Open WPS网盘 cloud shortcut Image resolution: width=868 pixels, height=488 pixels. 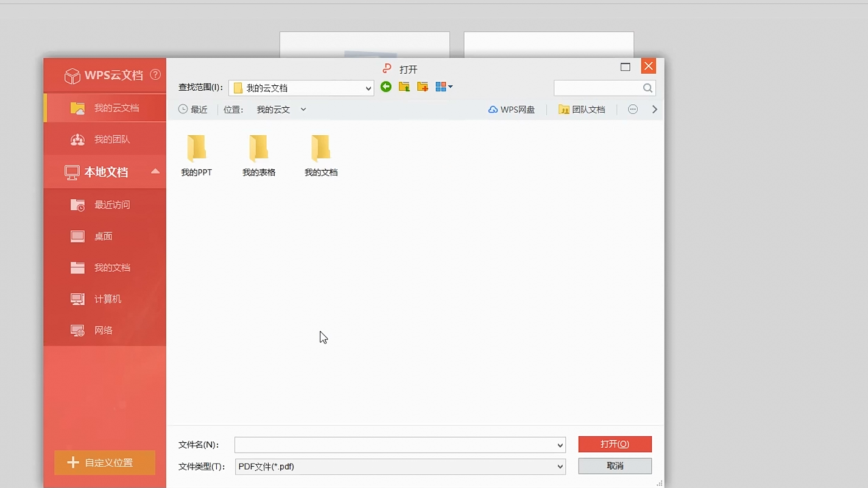coord(512,110)
